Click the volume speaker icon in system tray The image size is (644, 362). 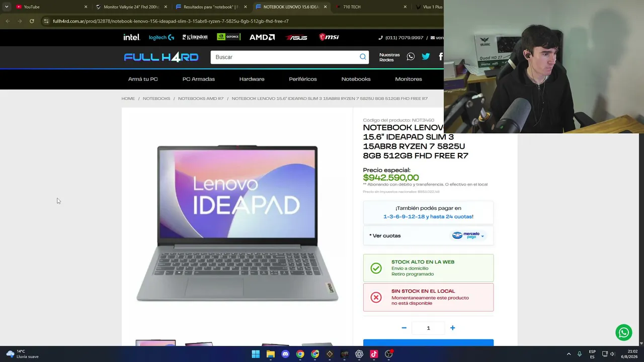tap(612, 354)
